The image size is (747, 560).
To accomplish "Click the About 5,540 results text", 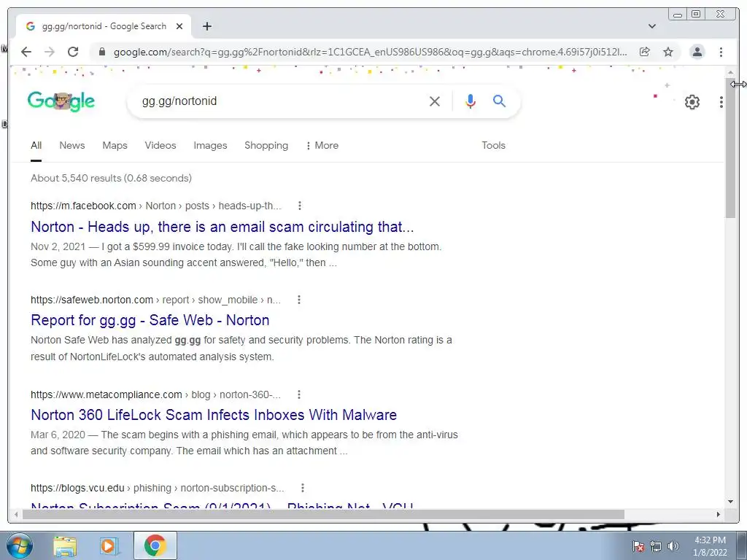I will 111,178.
